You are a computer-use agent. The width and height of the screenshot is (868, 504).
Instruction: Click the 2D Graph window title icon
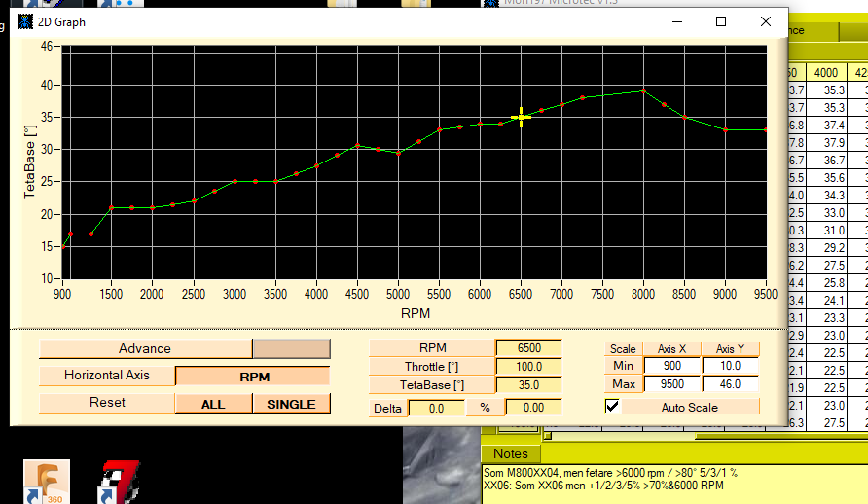point(25,21)
